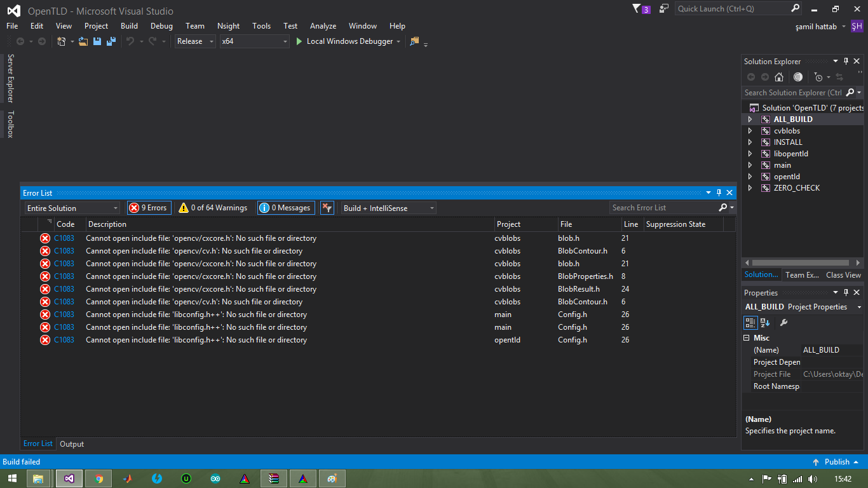Click the Undo arrow icon

tap(130, 41)
